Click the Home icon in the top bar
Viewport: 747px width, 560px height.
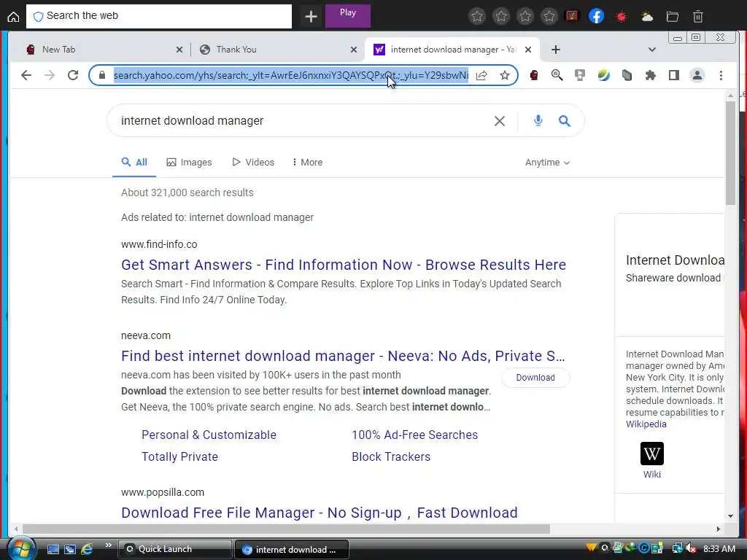click(x=13, y=17)
